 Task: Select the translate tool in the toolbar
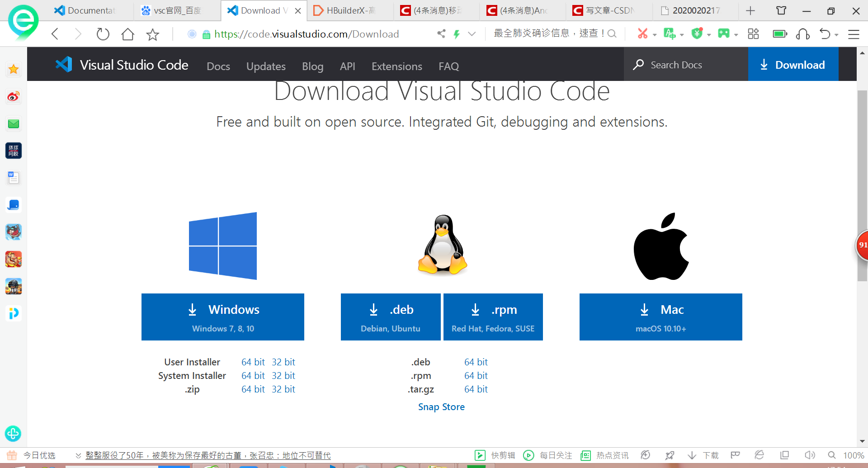(x=670, y=33)
